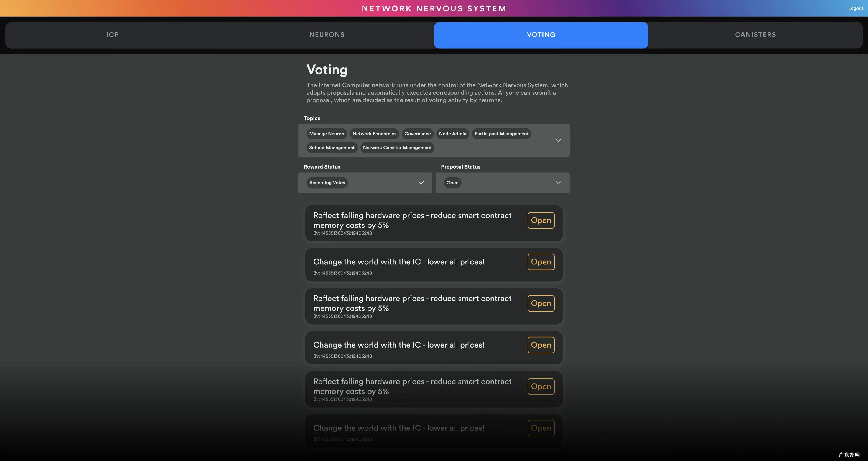Open the Proposal Status dropdown

coord(558,183)
